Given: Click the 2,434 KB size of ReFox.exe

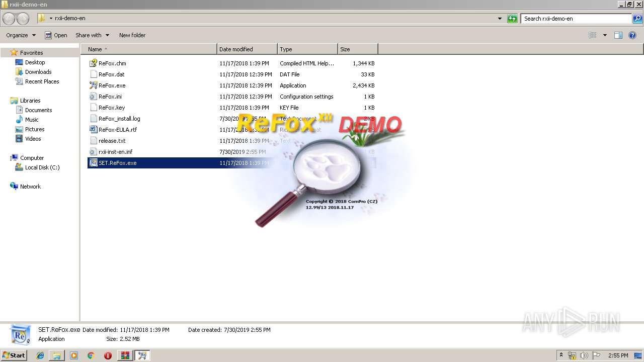Looking at the screenshot, I should 363,85.
